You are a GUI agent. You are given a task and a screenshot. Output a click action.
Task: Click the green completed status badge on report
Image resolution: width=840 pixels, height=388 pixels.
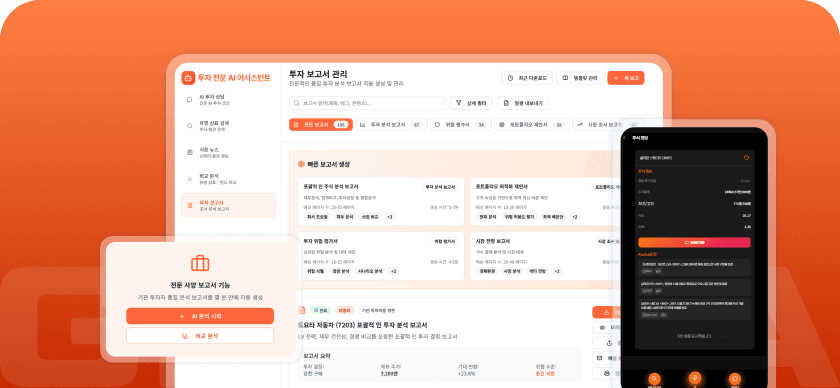[320, 310]
